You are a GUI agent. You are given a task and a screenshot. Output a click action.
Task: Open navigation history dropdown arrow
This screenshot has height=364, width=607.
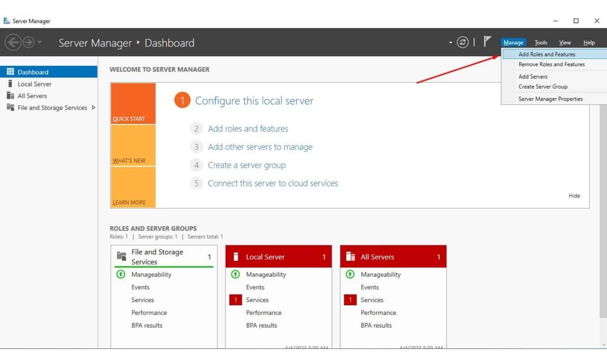click(40, 42)
